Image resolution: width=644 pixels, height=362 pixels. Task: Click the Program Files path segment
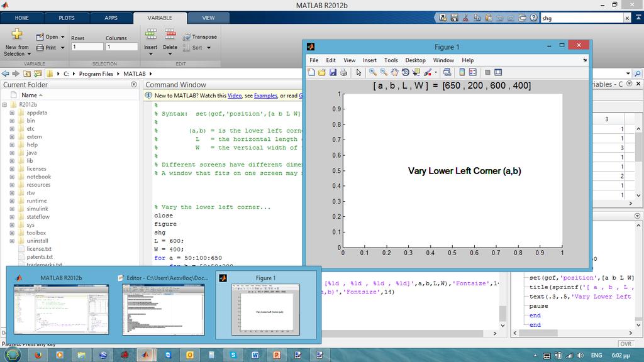click(96, 74)
